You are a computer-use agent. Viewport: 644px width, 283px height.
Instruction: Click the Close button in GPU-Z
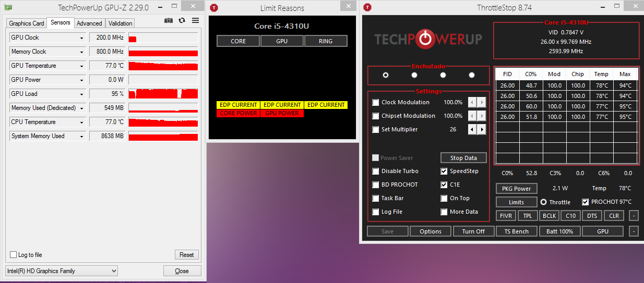182,271
